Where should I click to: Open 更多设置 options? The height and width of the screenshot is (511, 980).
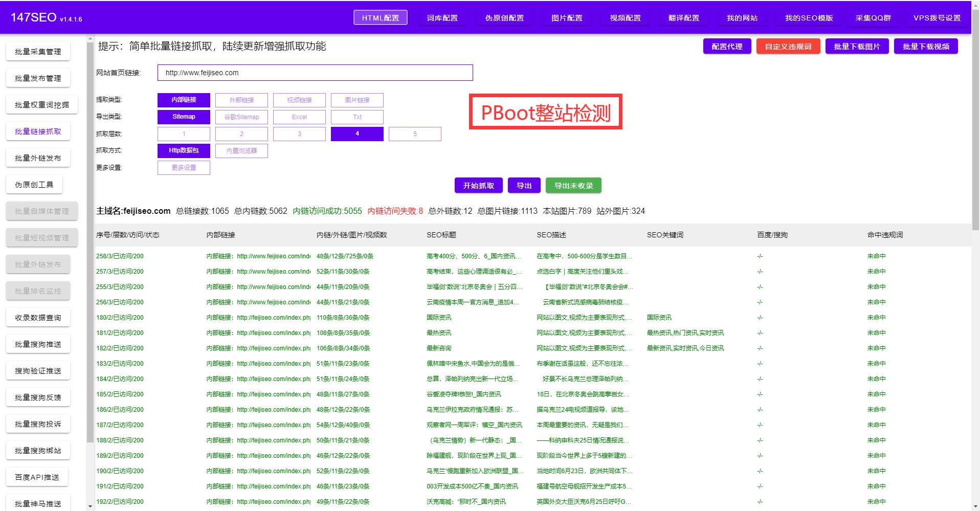click(184, 167)
